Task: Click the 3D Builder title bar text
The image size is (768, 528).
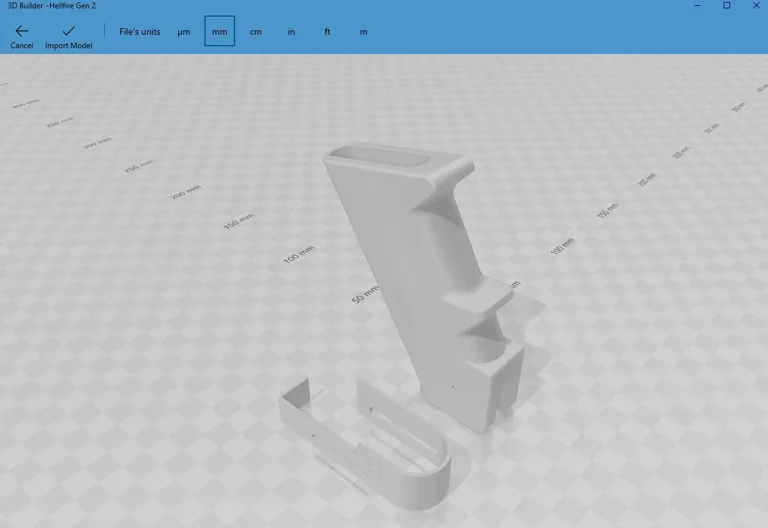Action: click(52, 6)
